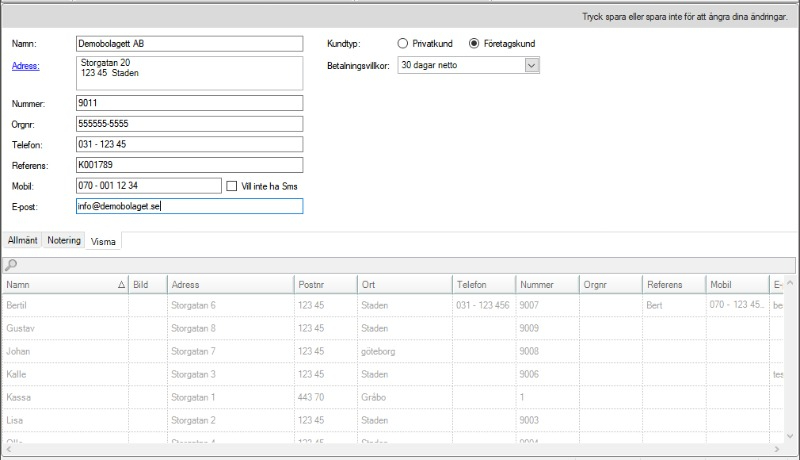This screenshot has width=800, height=460.
Task: Sort by the Telefon column header
Action: 484,285
